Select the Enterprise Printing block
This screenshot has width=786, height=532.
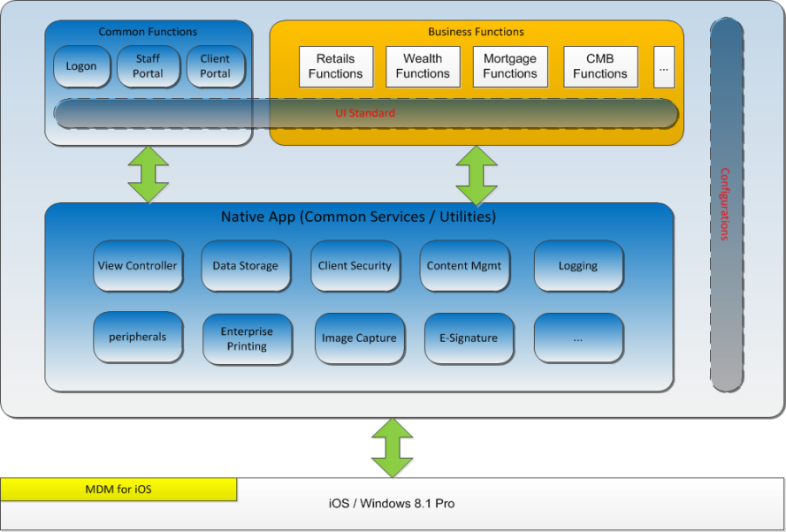[x=247, y=338]
